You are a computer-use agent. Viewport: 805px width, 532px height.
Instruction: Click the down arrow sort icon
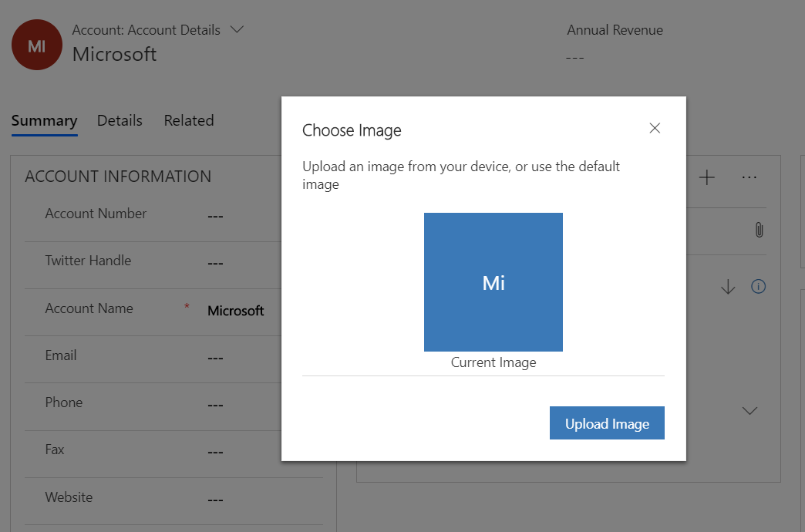728,287
